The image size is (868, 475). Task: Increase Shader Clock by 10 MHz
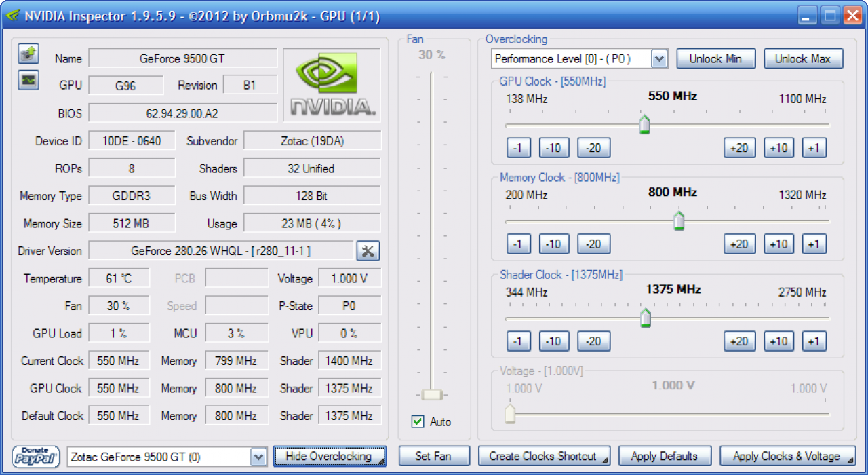pos(778,341)
